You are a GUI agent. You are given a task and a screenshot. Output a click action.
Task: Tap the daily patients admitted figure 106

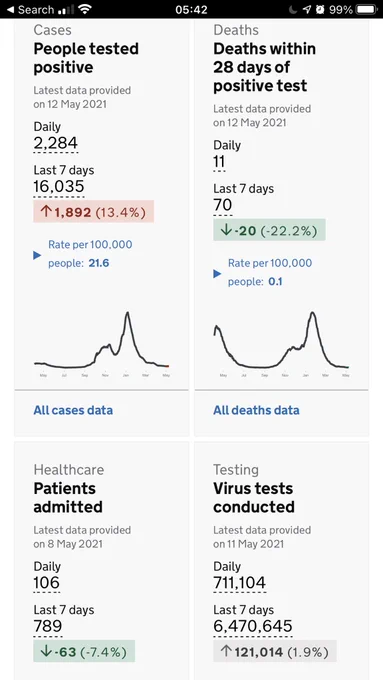point(46,583)
